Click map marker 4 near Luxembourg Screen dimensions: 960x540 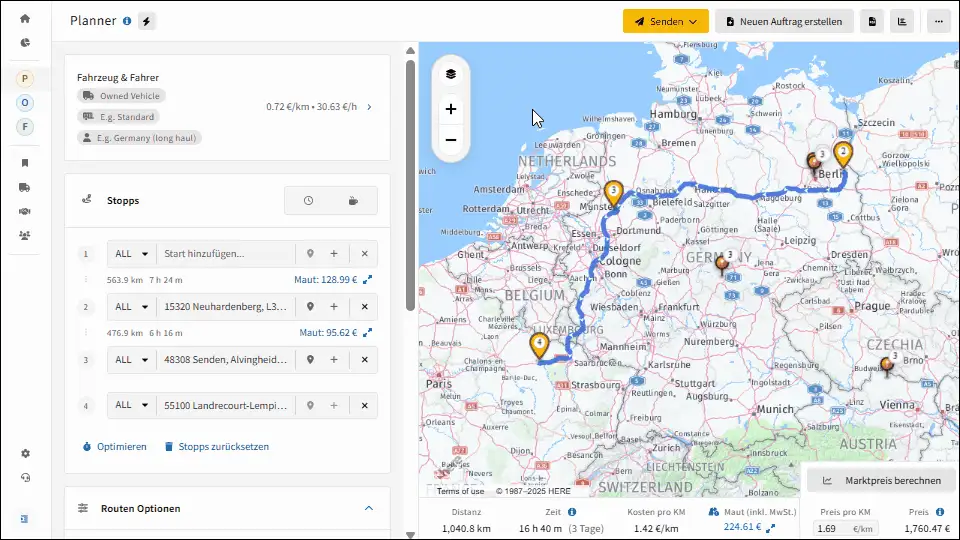click(539, 346)
